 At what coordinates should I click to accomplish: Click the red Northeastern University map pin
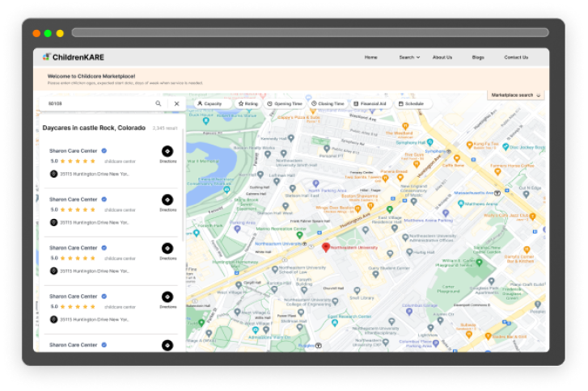click(x=326, y=247)
